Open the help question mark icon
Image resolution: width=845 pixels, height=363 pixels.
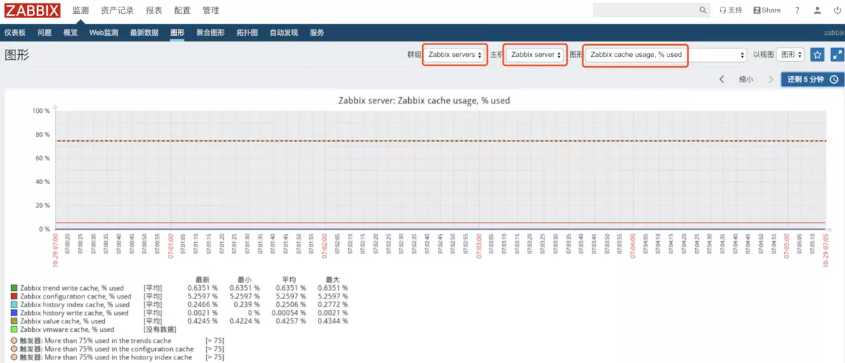tap(798, 10)
